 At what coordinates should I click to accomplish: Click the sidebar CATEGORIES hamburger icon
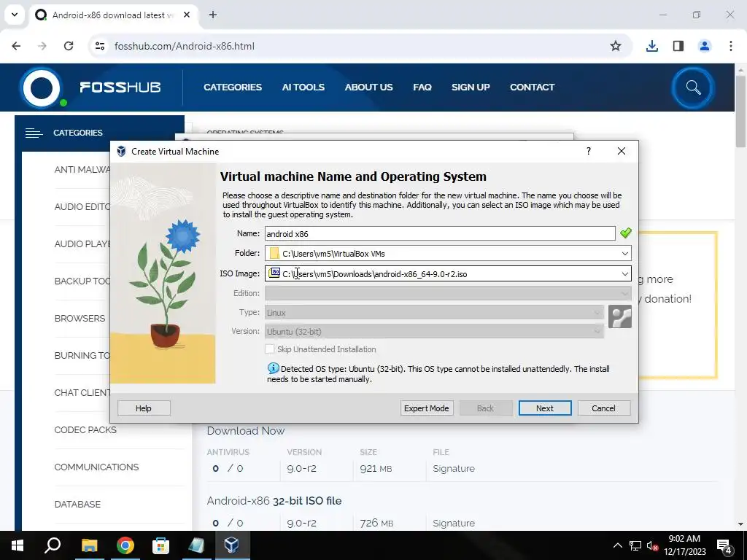point(34,133)
